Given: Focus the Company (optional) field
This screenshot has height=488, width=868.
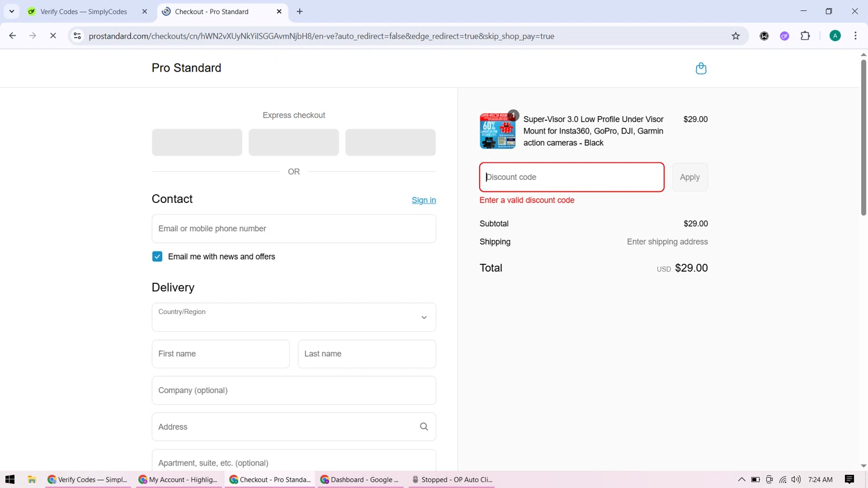Looking at the screenshot, I should (x=294, y=390).
